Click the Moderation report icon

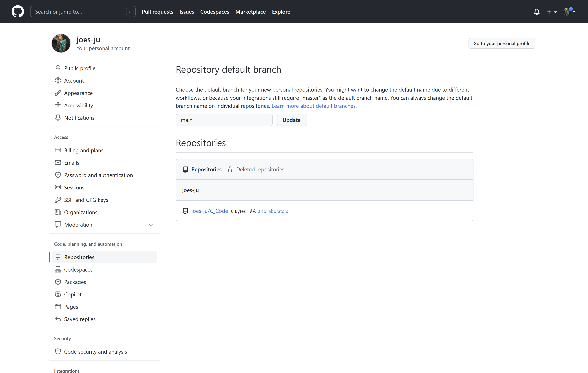(x=58, y=225)
